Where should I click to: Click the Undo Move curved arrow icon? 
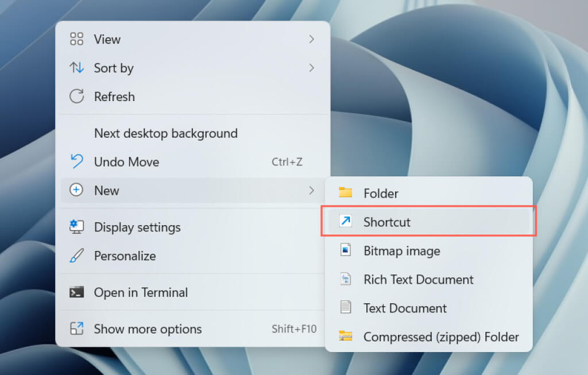[x=76, y=161]
